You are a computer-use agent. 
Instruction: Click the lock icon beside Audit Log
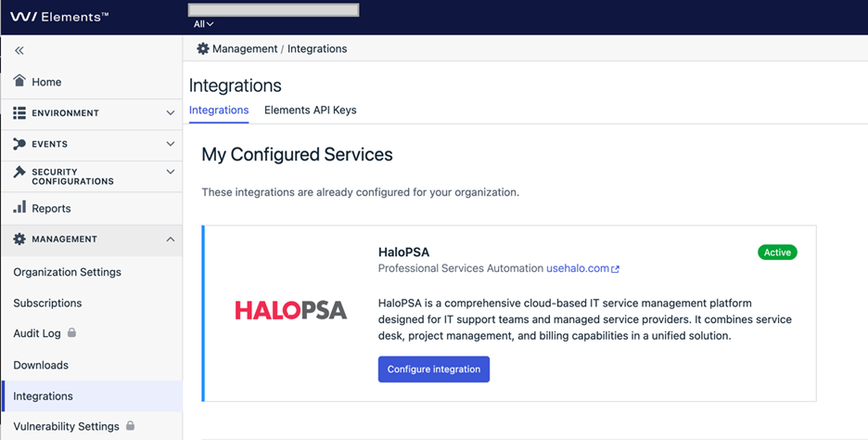[x=71, y=332]
